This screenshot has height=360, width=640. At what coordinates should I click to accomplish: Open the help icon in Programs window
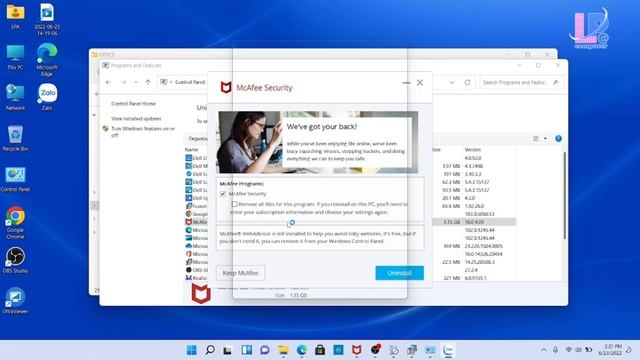point(558,139)
